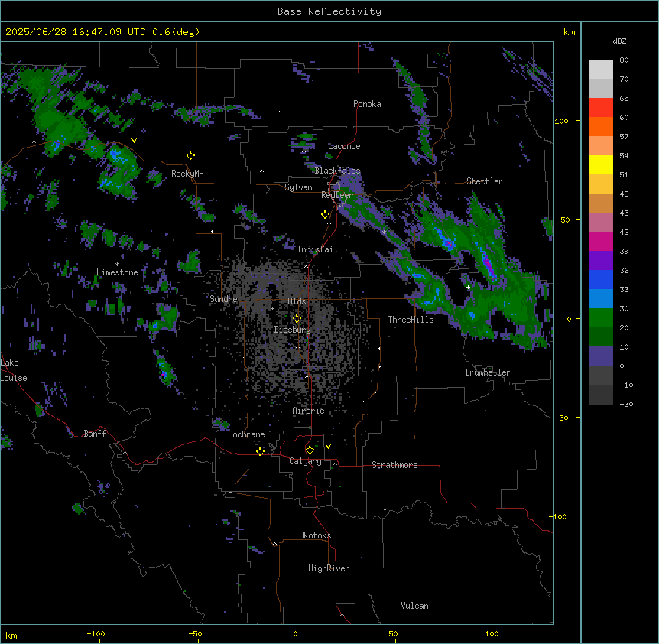Click the yellow diamond marker above Calgary label
This screenshot has height=644, width=659.
tap(310, 450)
